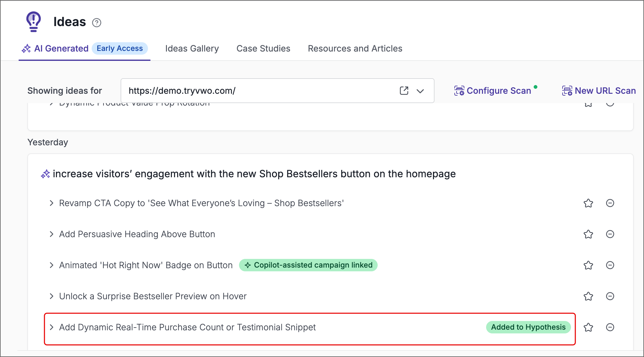Screen dimensions: 644x357
Task: Star 'Add Persuasive Heading Above Button' idea
Action: pyautogui.click(x=588, y=234)
